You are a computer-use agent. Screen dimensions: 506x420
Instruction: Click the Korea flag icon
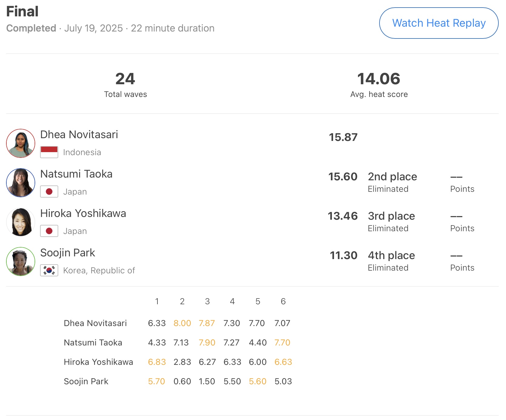click(49, 270)
